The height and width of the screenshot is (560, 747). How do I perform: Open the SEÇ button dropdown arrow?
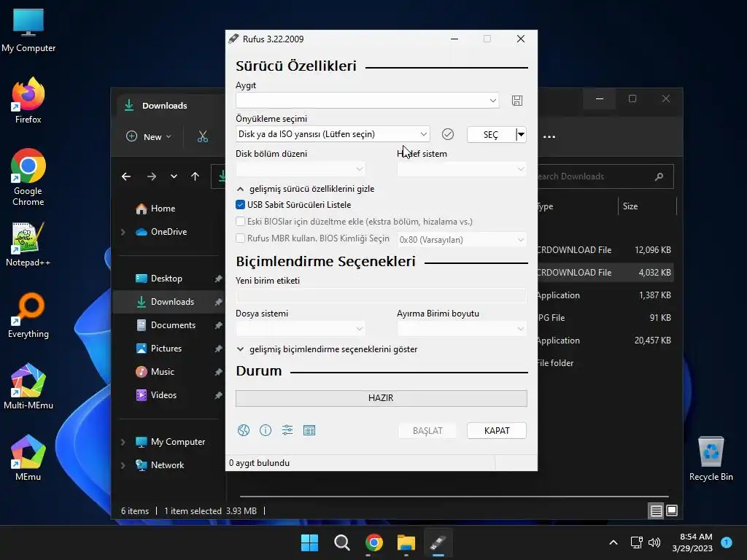click(521, 134)
